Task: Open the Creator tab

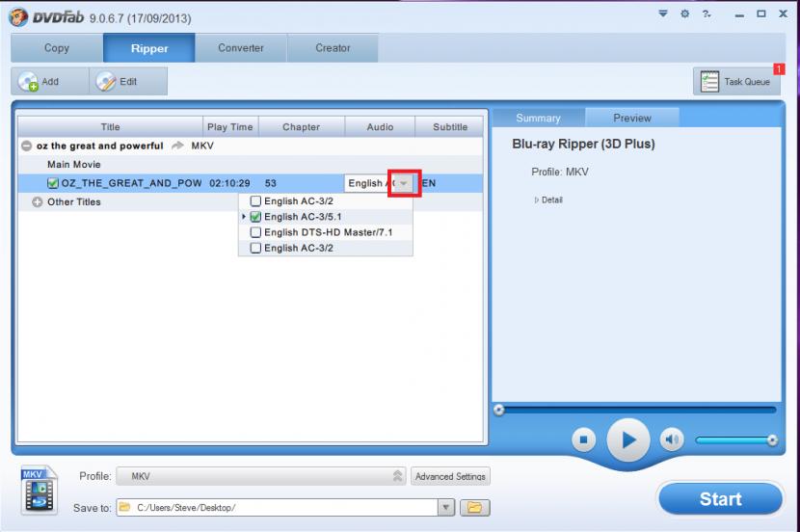Action: pyautogui.click(x=333, y=48)
